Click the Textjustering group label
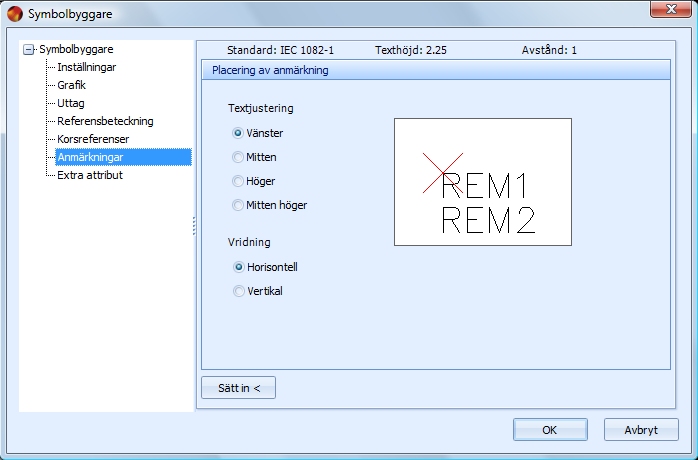The width and height of the screenshot is (698, 460). 261,108
